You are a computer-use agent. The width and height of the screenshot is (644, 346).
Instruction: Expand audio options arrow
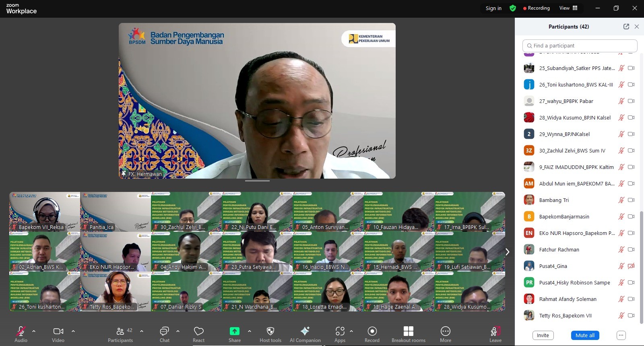click(x=34, y=331)
